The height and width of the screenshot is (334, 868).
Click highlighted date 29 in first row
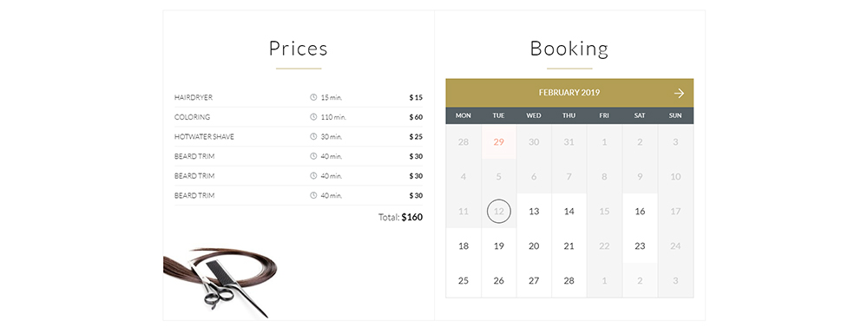pyautogui.click(x=499, y=142)
